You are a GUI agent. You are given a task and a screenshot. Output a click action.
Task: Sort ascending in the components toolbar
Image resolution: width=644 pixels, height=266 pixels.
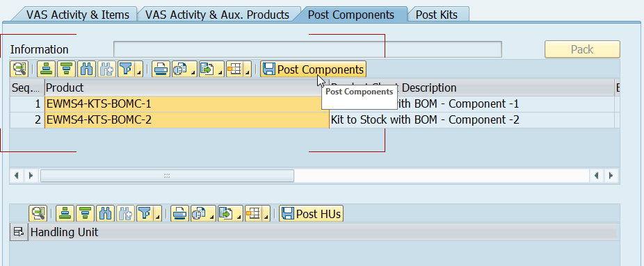point(46,69)
